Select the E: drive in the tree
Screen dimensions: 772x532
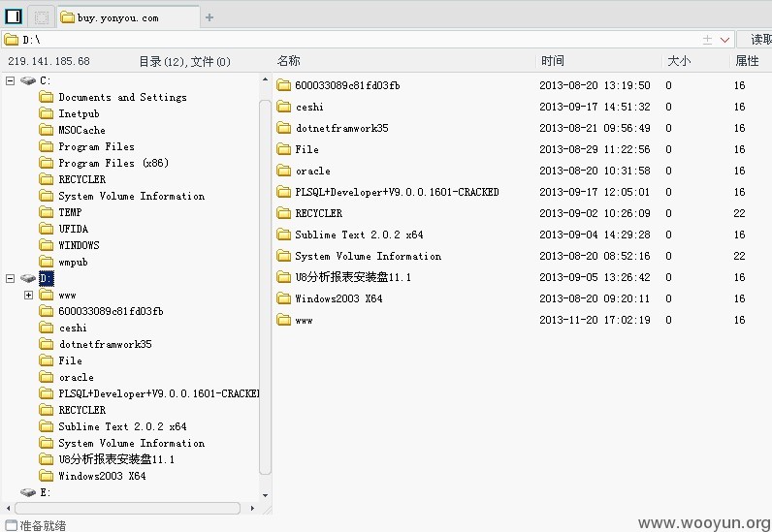click(x=46, y=492)
